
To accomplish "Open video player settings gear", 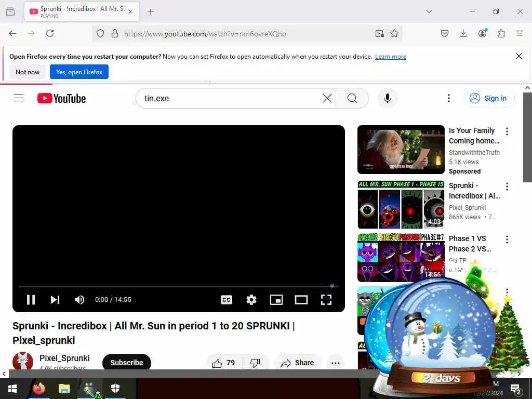I will click(251, 300).
